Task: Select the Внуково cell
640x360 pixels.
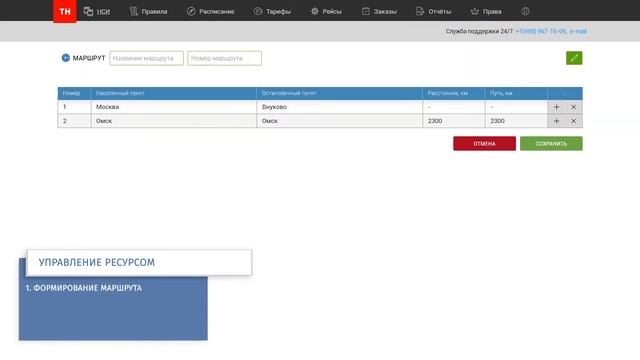Action: point(340,107)
